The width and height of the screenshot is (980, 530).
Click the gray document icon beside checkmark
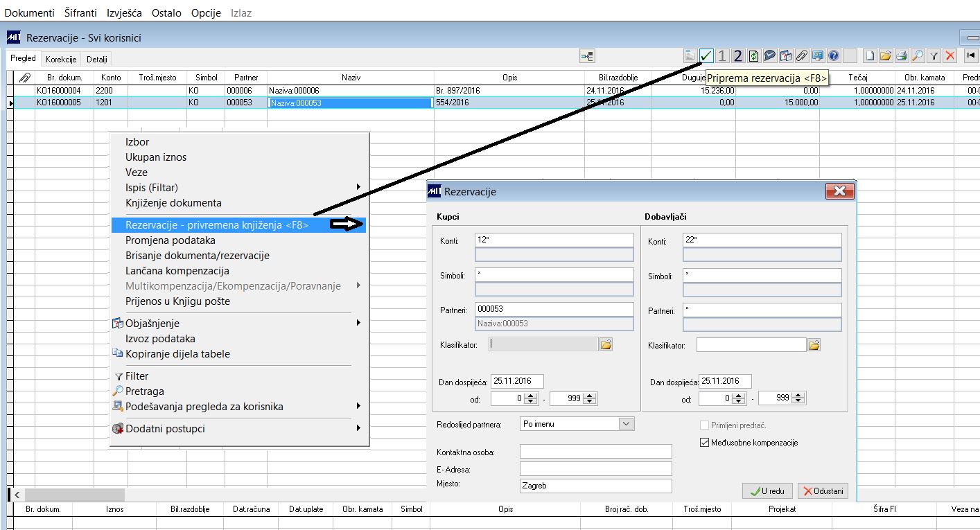(690, 56)
